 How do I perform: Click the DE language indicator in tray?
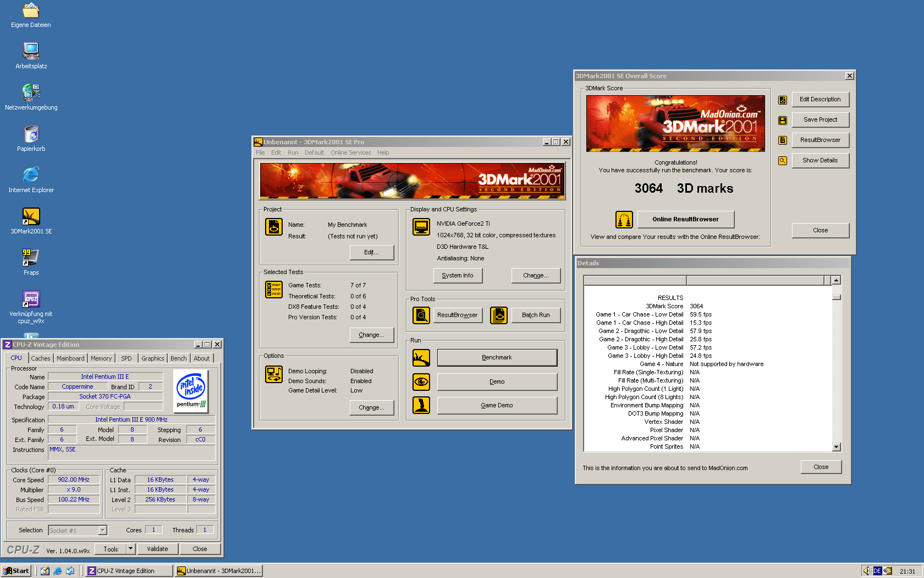(x=877, y=571)
